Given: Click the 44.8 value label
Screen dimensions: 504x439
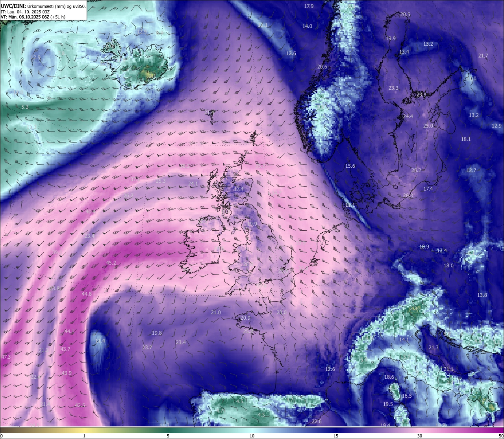Looking at the screenshot, I should coord(87,294).
